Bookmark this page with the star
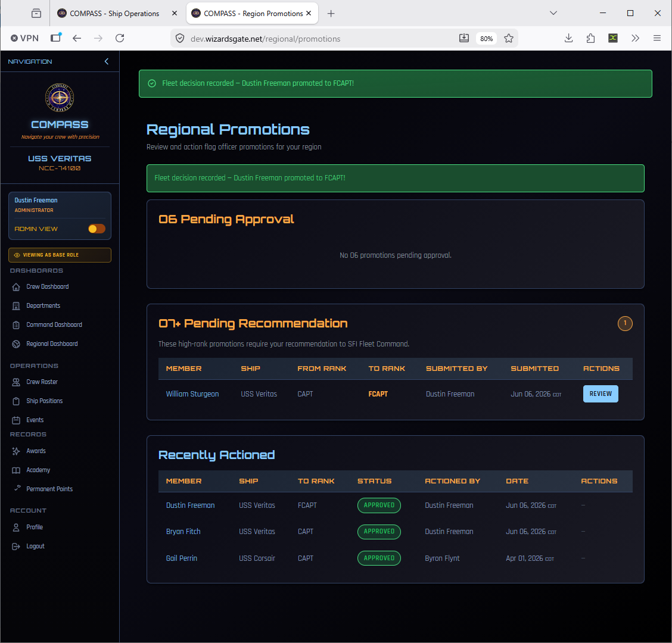Viewport: 672px width, 643px height. 509,39
